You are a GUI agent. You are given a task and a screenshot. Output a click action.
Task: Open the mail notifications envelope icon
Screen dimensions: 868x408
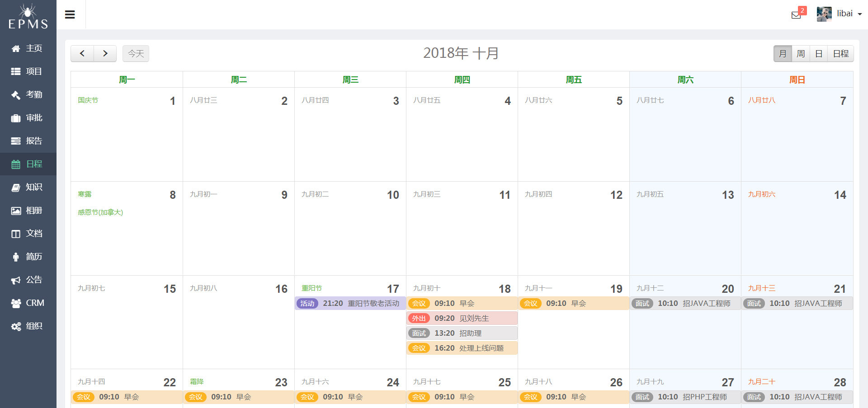click(x=796, y=15)
